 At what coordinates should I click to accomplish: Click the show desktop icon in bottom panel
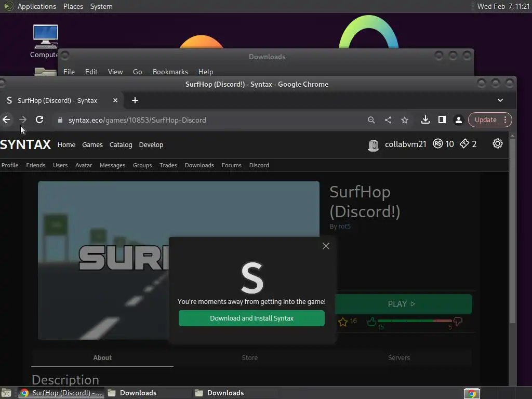tap(6, 393)
